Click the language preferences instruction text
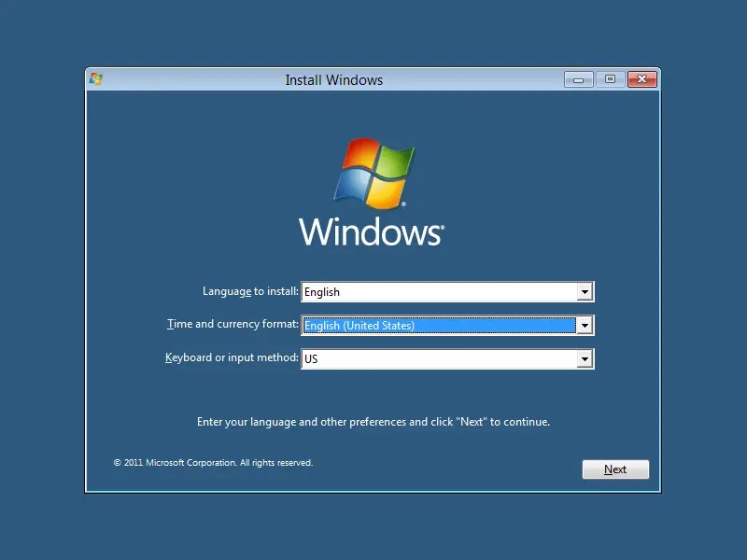The image size is (747, 560). pos(373,421)
